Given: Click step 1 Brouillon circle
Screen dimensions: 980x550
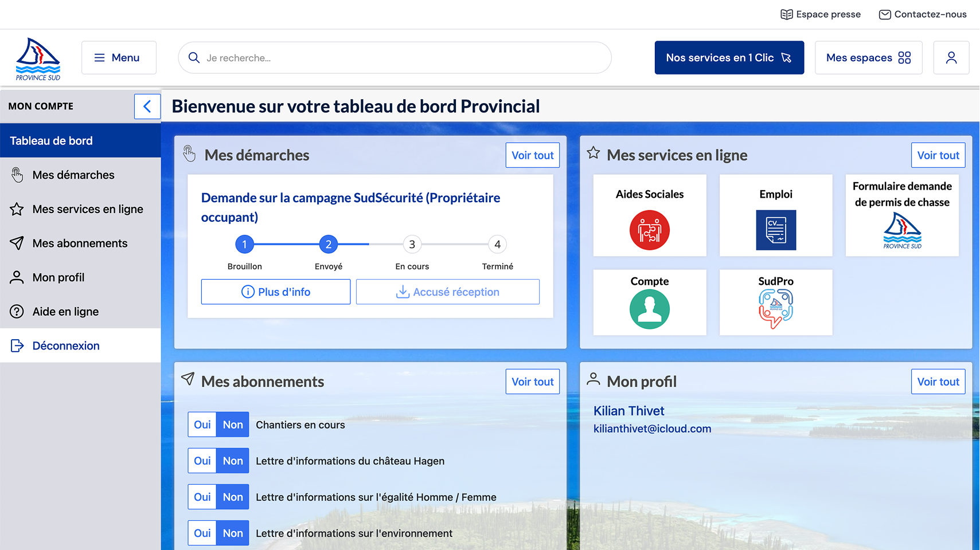Looking at the screenshot, I should coord(244,245).
